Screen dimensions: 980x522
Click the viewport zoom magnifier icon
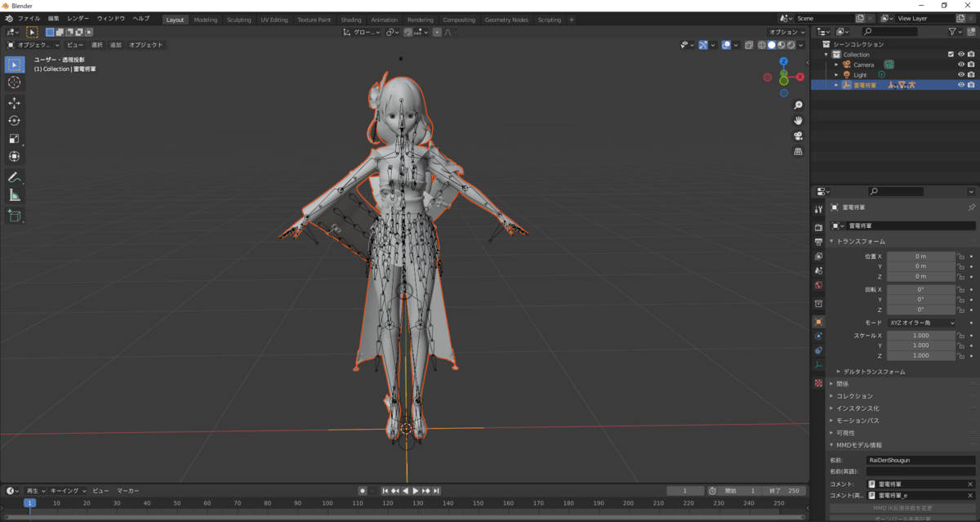(798, 105)
